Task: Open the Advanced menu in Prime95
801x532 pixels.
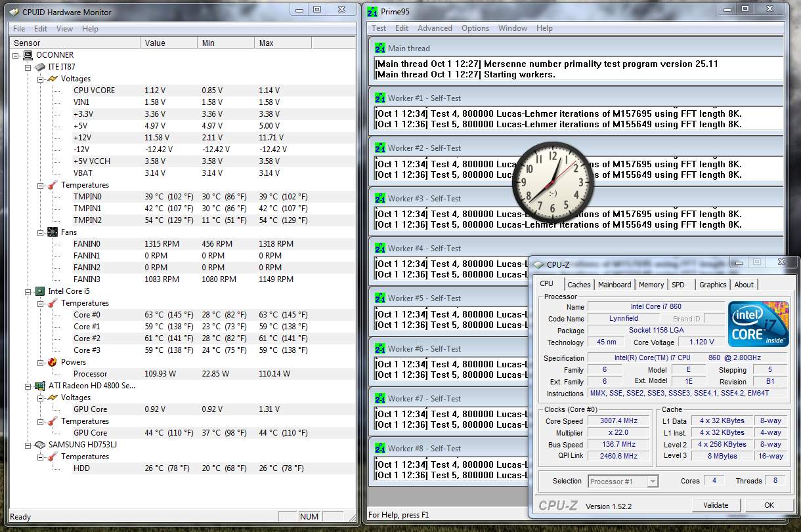Action: coord(435,28)
